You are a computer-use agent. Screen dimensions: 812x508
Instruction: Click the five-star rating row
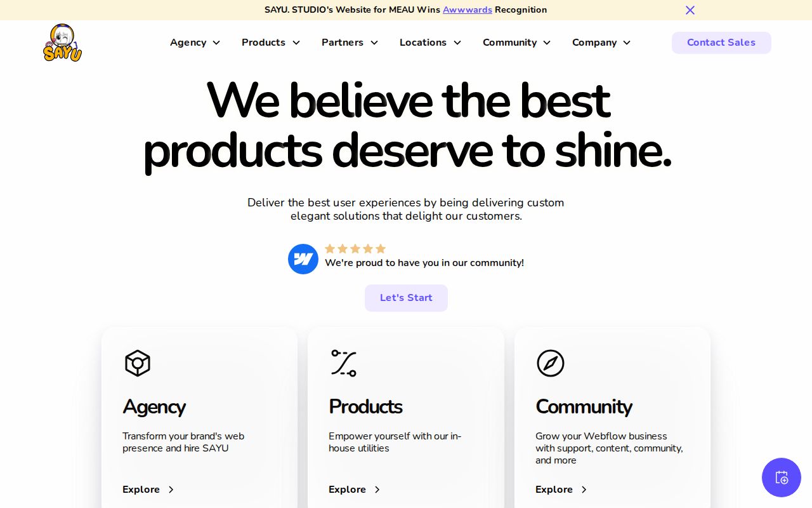click(355, 249)
